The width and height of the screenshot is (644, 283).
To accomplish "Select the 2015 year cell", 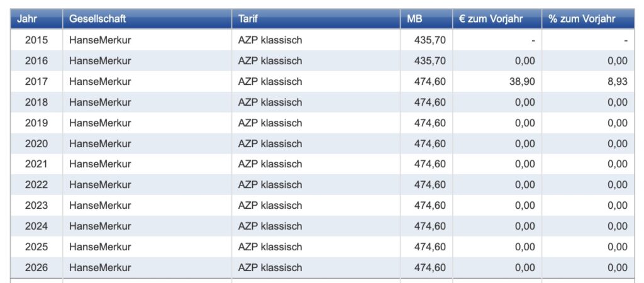I will tap(36, 40).
